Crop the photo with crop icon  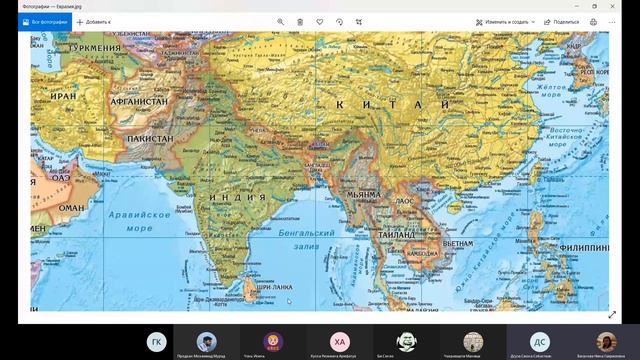point(359,22)
